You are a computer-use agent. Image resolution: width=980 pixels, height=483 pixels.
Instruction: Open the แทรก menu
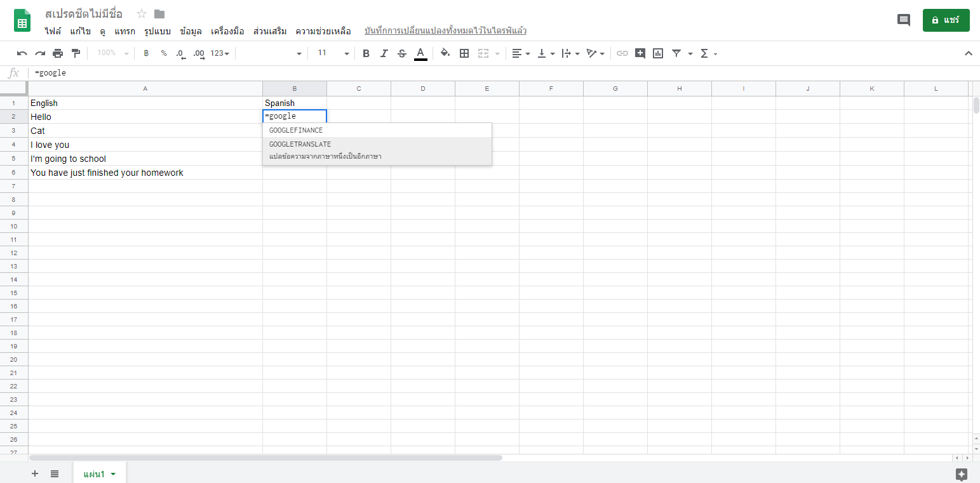point(125,30)
